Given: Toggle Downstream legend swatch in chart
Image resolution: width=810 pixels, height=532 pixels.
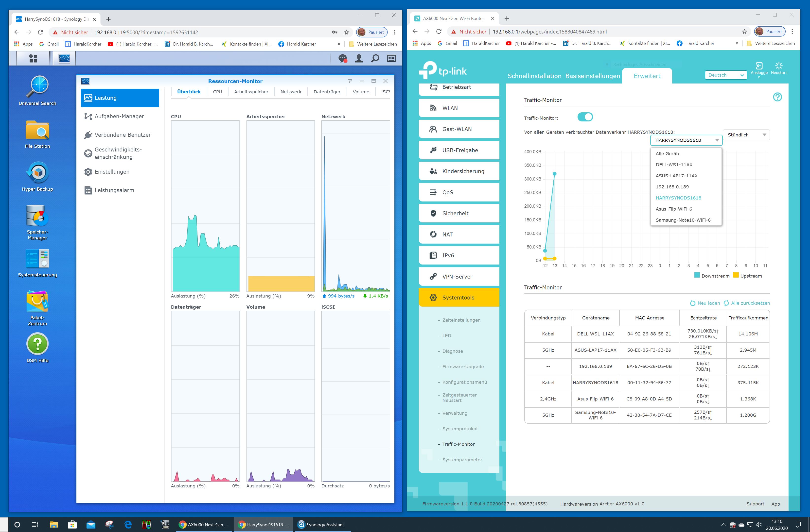Looking at the screenshot, I should point(697,276).
